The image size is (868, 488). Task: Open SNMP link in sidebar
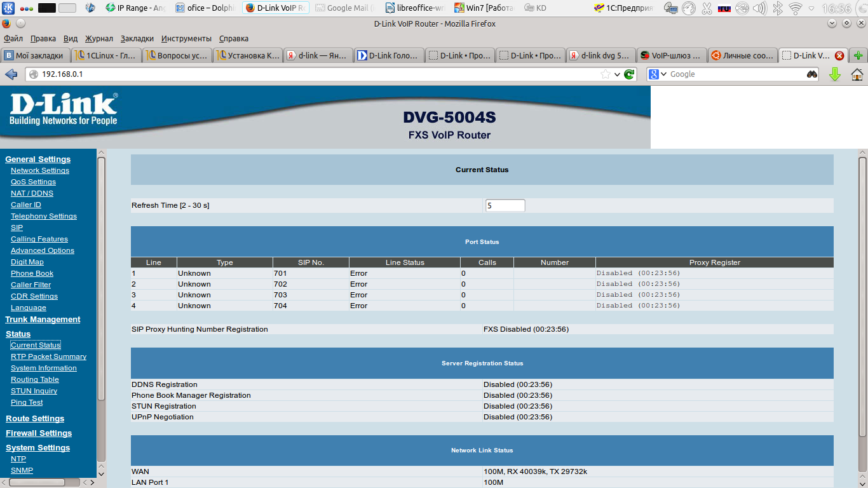click(x=22, y=470)
